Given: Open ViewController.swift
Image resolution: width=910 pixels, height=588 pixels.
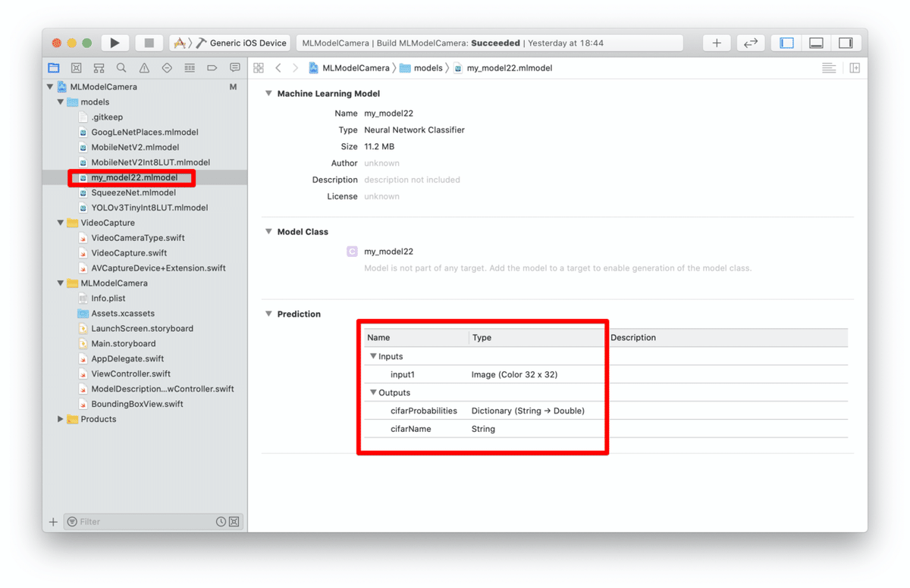Looking at the screenshot, I should [130, 374].
